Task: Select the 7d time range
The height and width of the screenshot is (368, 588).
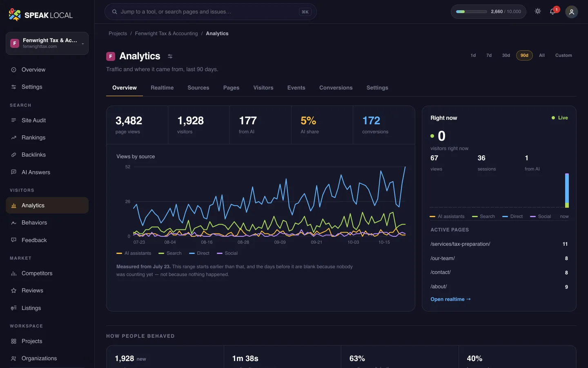Action: tap(489, 55)
